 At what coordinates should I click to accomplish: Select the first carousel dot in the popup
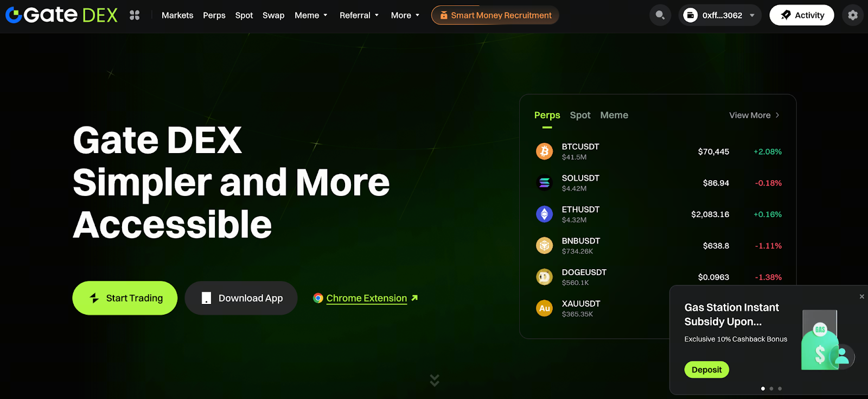tap(763, 389)
